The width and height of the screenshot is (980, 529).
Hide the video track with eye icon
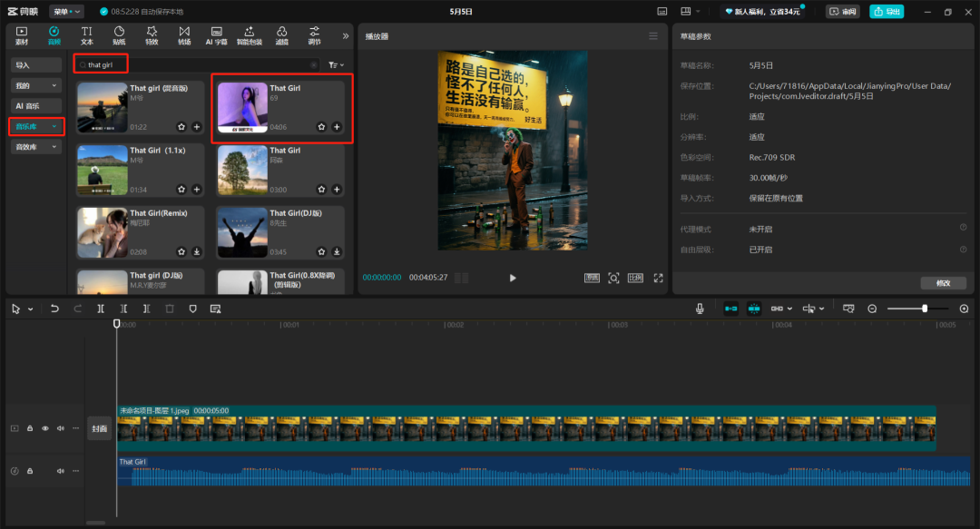pos(45,428)
